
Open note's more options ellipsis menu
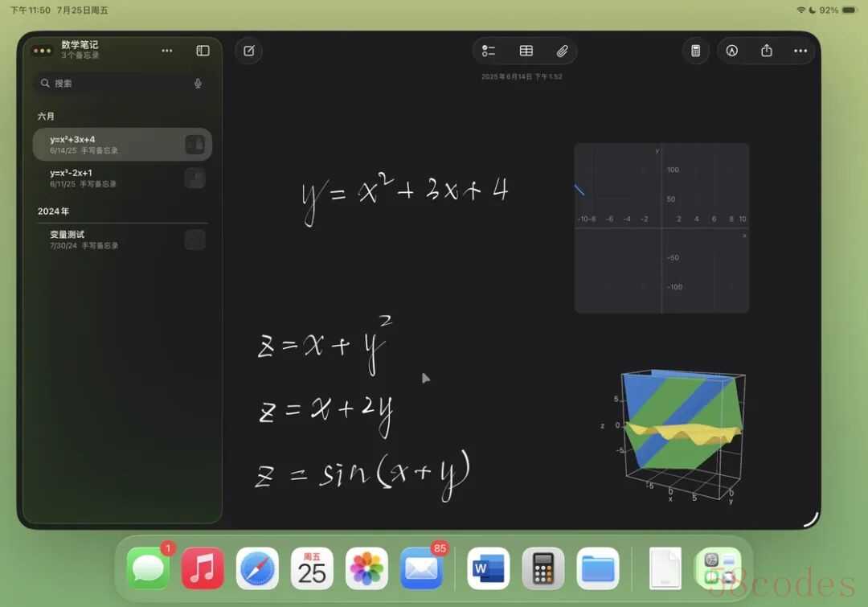point(800,51)
